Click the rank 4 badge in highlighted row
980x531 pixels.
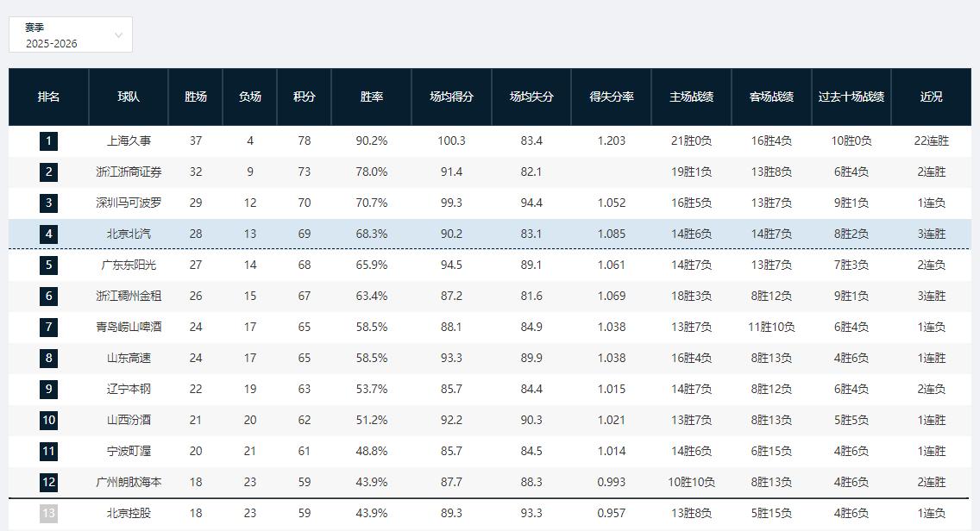click(x=49, y=234)
